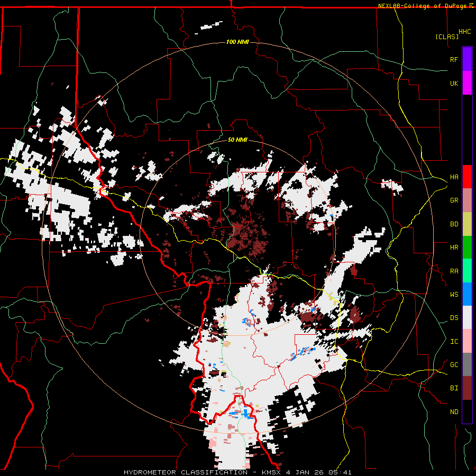Click the HA legend label
The width and height of the screenshot is (476, 476).
454,177
